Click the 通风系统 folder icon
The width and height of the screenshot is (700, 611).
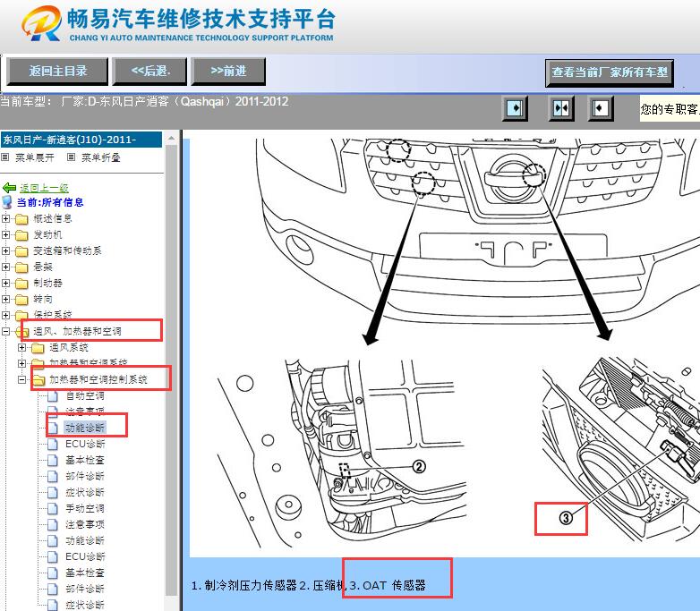[38, 348]
